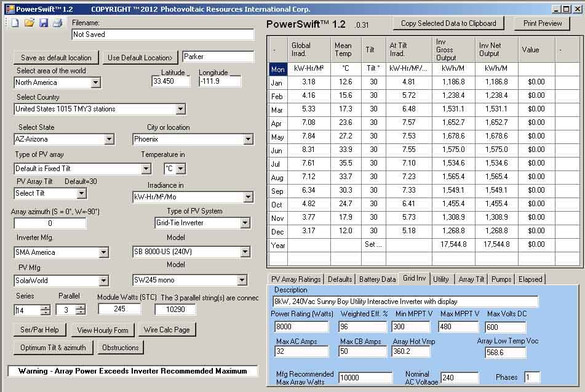Viewport: 585px width, 392px height.
Task: Open the PV Model dropdown showing SW245 mono
Action: coord(242,280)
